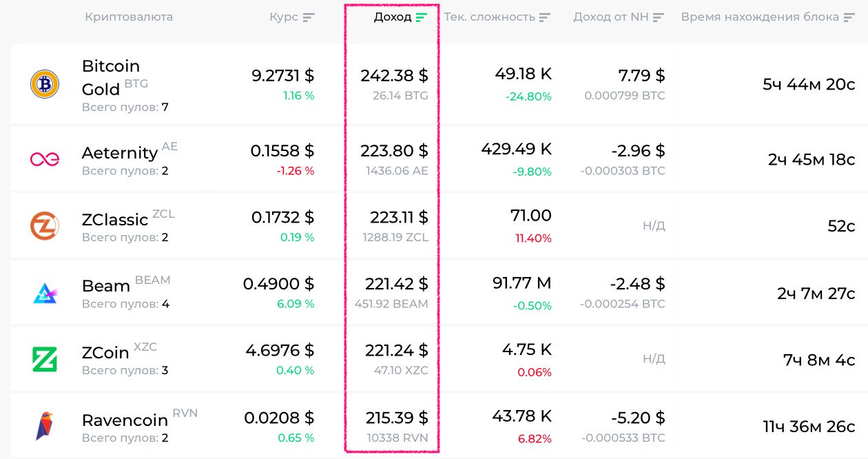Click the 221.24 $ income value

[396, 350]
